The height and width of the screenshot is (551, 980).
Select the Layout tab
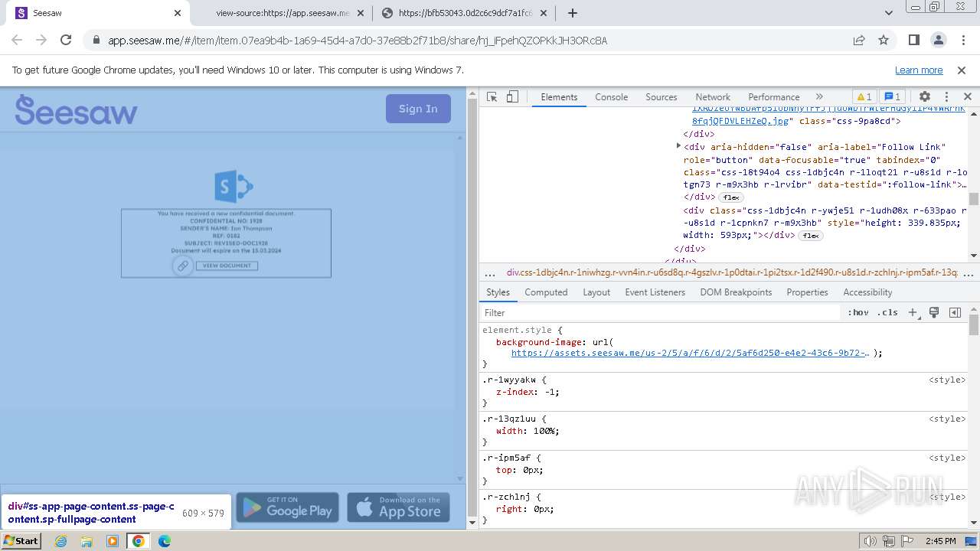[596, 292]
